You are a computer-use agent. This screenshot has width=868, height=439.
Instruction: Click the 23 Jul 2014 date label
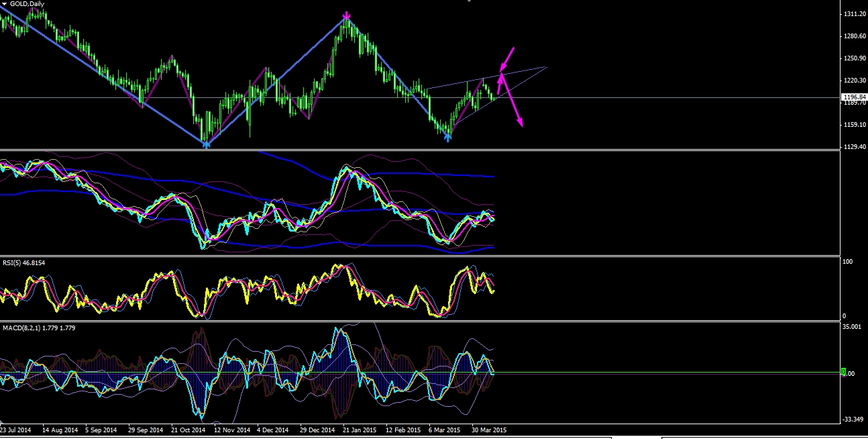[15, 430]
